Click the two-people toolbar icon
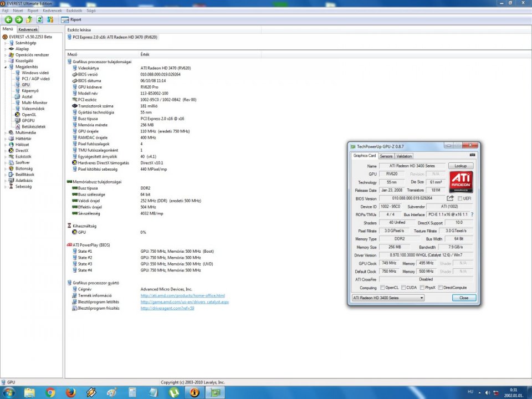This screenshot has height=399, width=532. tap(50, 20)
